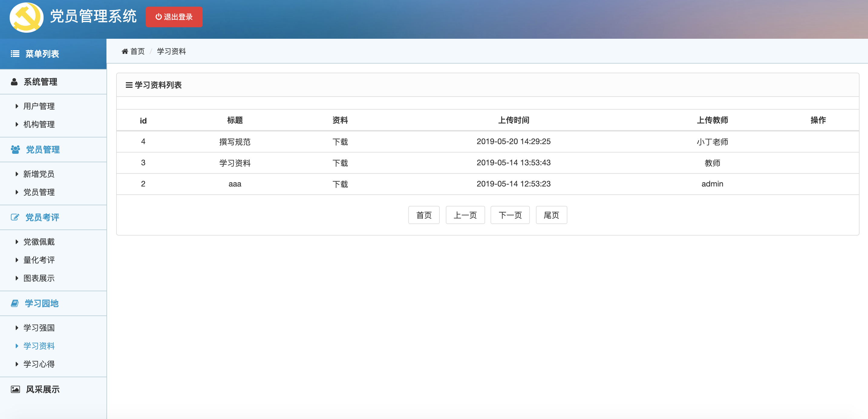Open 用户管理 in the sidebar
Screen dimensions: 868x419
(39, 106)
